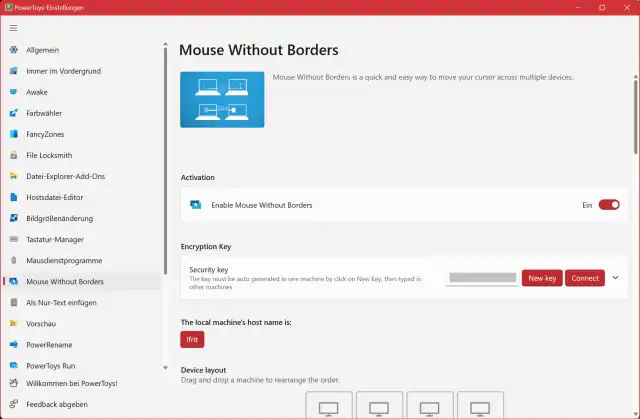
Task: Click the Immer im Vordergrund icon
Action: pos(13,71)
